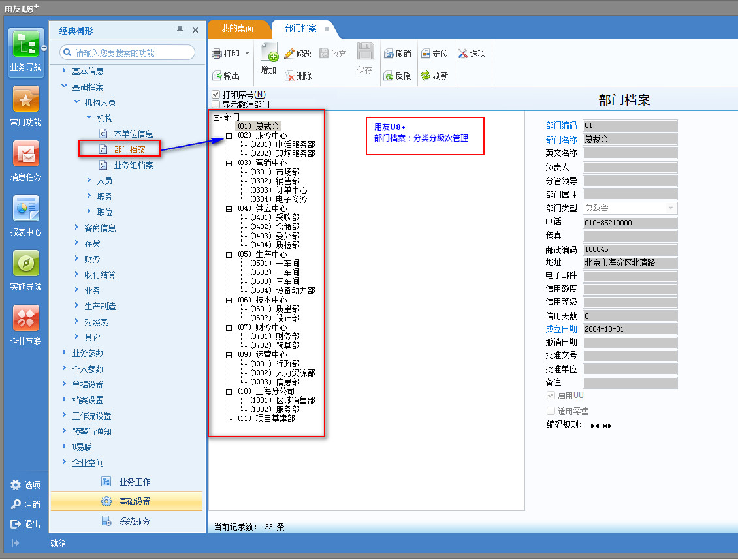Open the 部门类型 dropdown
The width and height of the screenshot is (738, 560).
point(670,208)
